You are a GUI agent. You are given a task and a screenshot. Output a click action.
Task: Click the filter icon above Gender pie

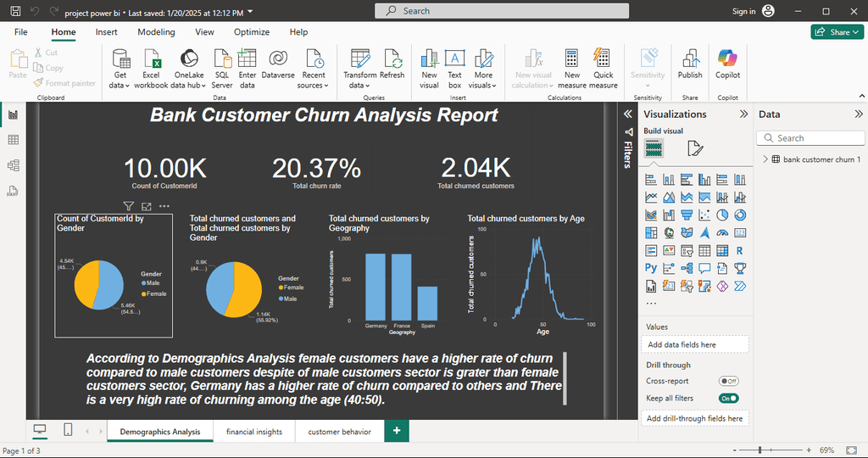point(129,206)
